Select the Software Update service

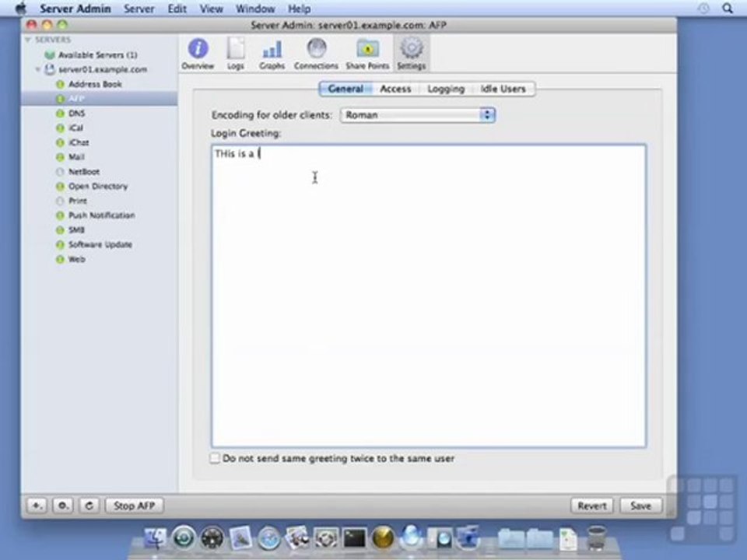[100, 245]
